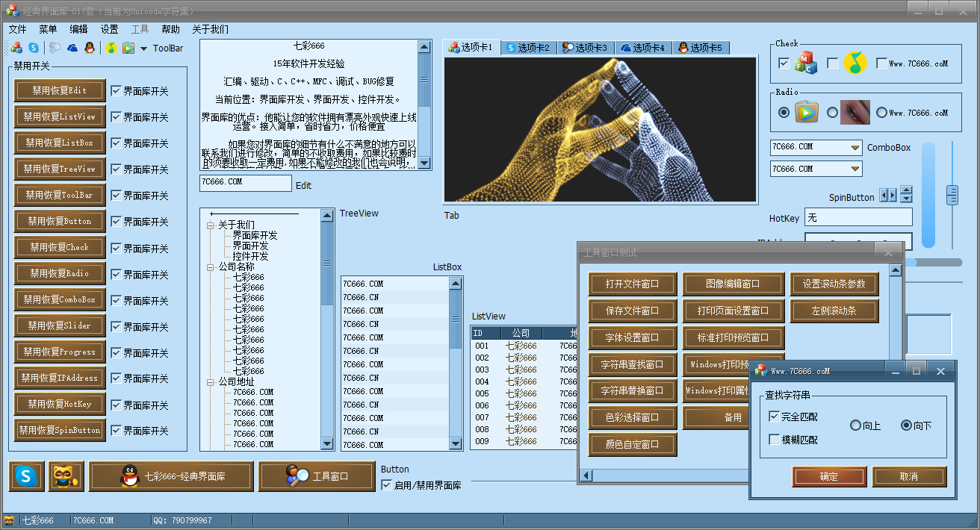The height and width of the screenshot is (530, 980).
Task: Select the 向上 radio button
Action: pyautogui.click(x=856, y=425)
